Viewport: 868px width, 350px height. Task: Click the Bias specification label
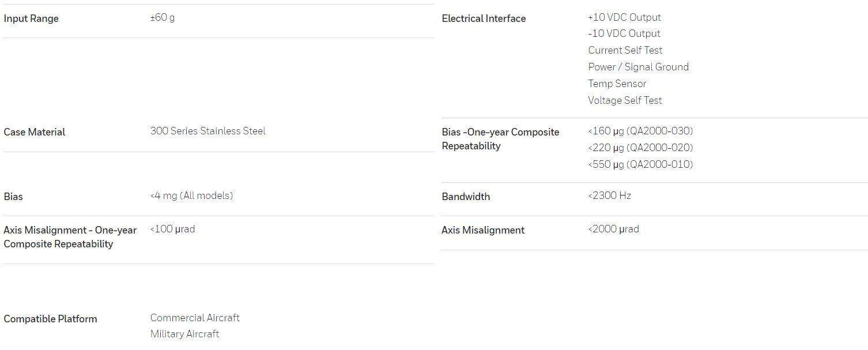pos(13,197)
